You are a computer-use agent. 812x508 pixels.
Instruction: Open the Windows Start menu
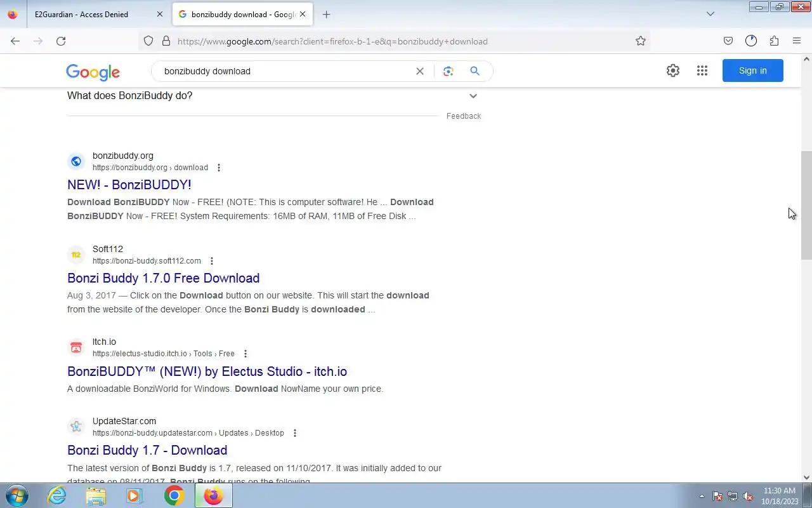(x=16, y=495)
